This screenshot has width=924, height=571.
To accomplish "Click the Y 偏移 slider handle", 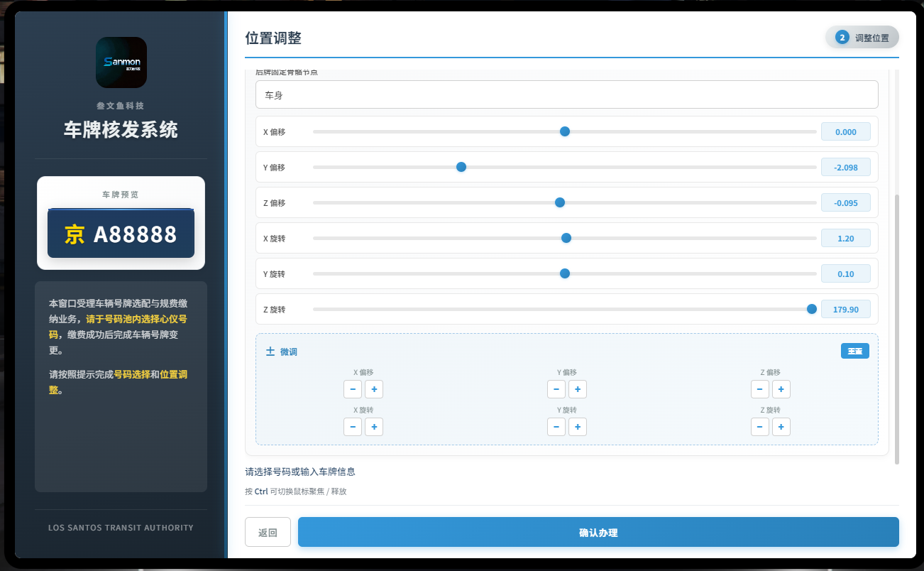I will (x=461, y=167).
